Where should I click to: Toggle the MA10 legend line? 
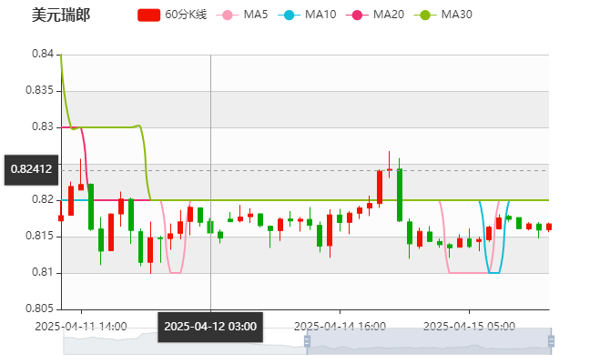(x=307, y=15)
